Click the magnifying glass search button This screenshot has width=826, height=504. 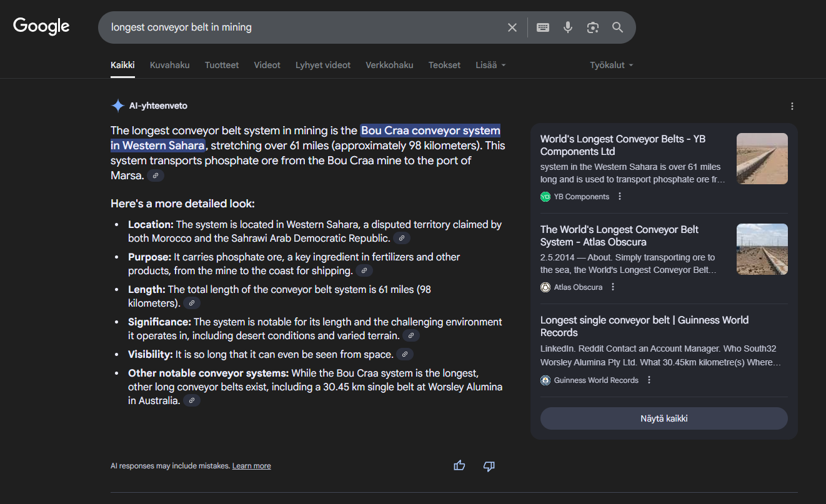617,27
